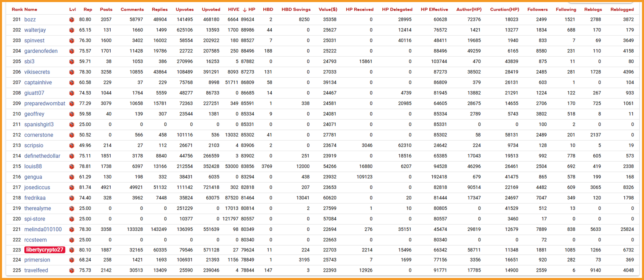Open the travelfeed profile link
This screenshot has width=644, height=280.
tap(36, 270)
